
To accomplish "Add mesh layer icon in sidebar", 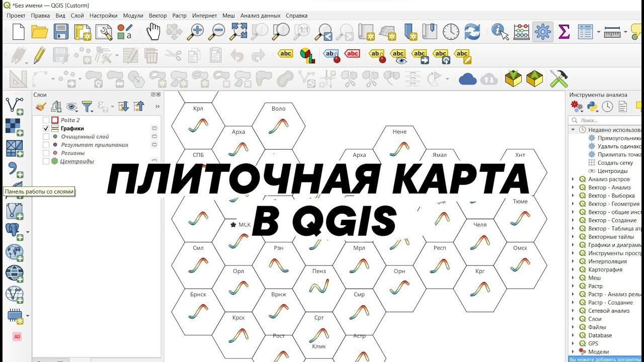I will point(14,148).
